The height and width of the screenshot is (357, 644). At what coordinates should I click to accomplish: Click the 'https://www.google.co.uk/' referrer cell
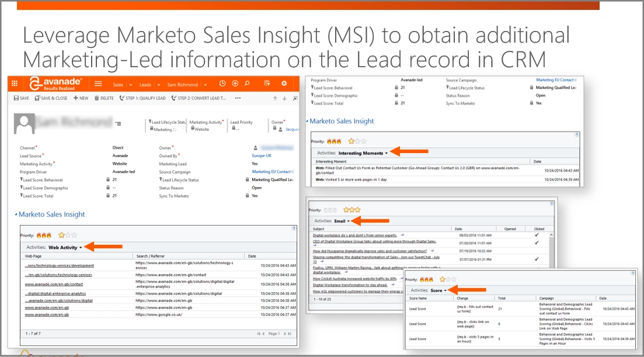point(159,315)
